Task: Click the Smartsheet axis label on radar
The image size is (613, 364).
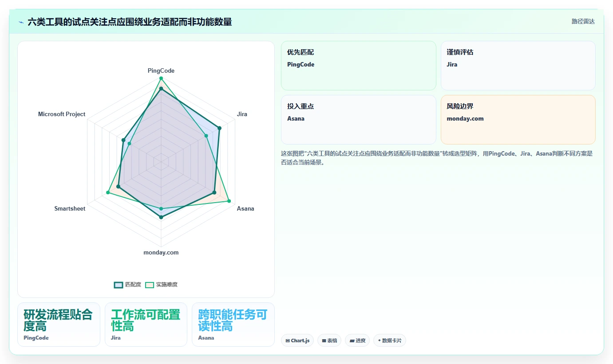Action: coord(70,208)
